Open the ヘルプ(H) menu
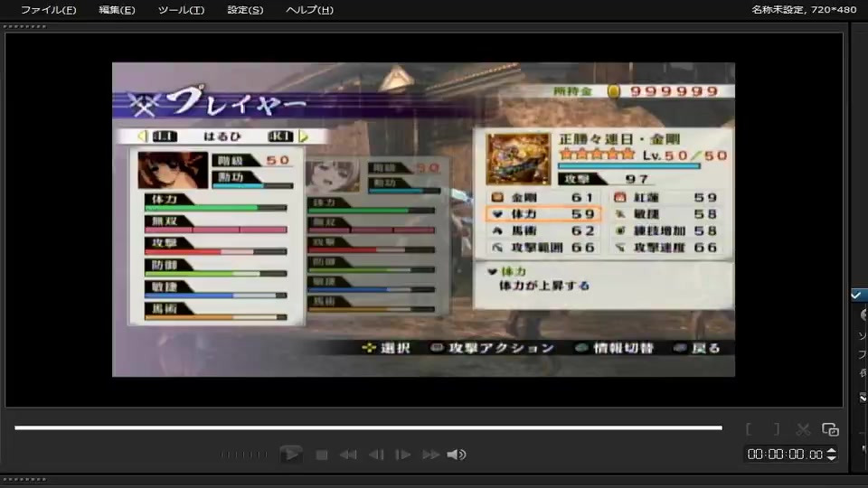The image size is (868, 488). 309,10
